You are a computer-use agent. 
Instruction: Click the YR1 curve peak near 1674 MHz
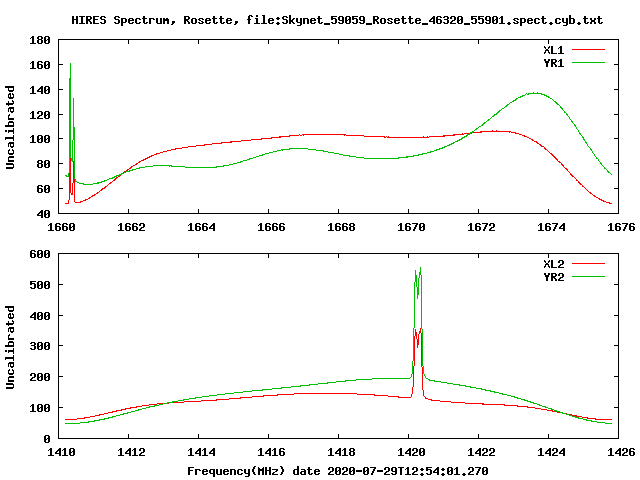(535, 93)
